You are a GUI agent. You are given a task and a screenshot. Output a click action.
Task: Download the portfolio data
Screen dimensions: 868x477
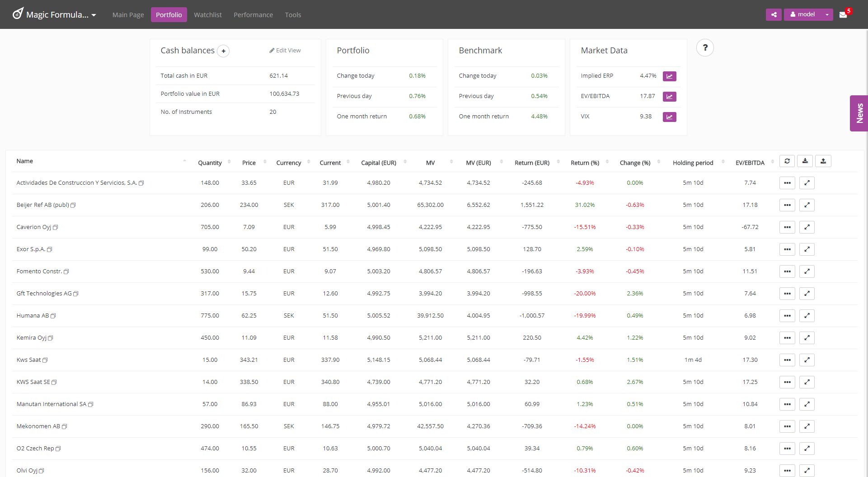[x=805, y=161]
